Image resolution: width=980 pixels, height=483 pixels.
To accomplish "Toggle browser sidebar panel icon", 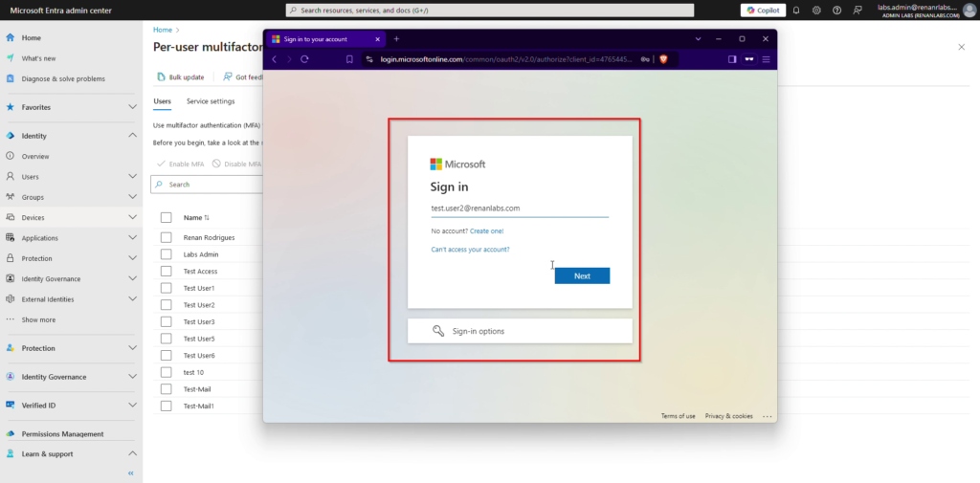I will 732,59.
